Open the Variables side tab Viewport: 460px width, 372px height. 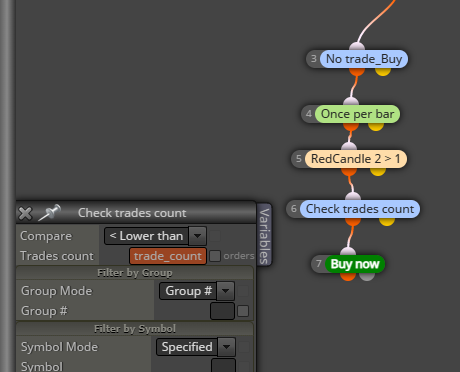click(264, 235)
